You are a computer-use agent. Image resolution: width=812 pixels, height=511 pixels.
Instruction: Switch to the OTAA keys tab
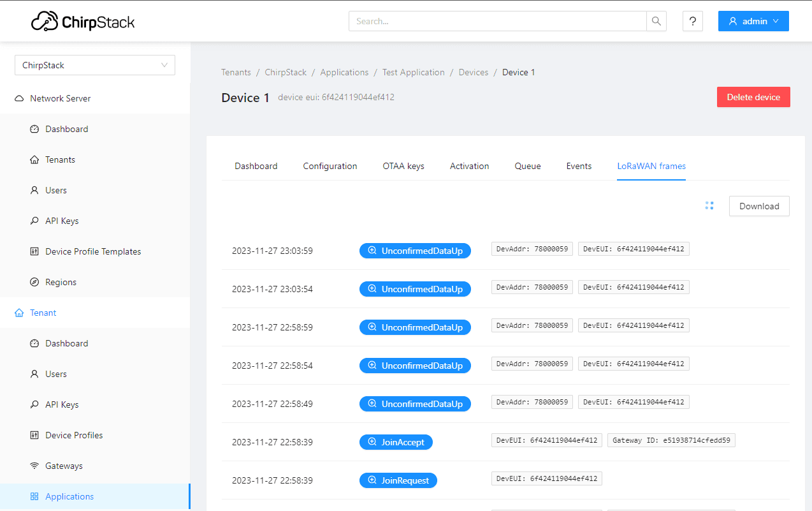point(403,166)
